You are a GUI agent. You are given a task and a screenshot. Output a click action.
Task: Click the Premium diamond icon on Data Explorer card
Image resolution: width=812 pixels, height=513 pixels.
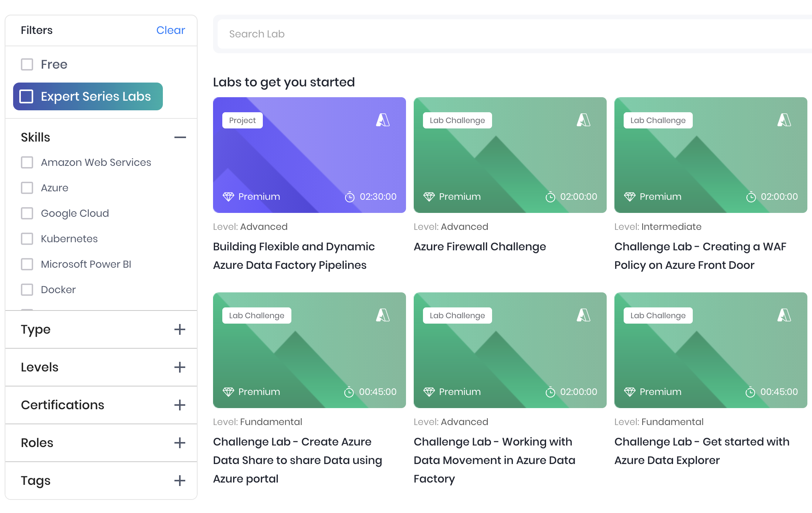click(x=630, y=392)
